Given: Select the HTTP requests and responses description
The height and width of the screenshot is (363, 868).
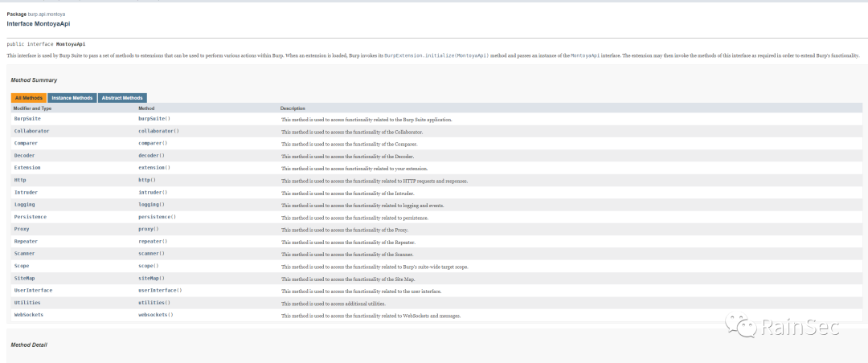Looking at the screenshot, I should (x=375, y=181).
